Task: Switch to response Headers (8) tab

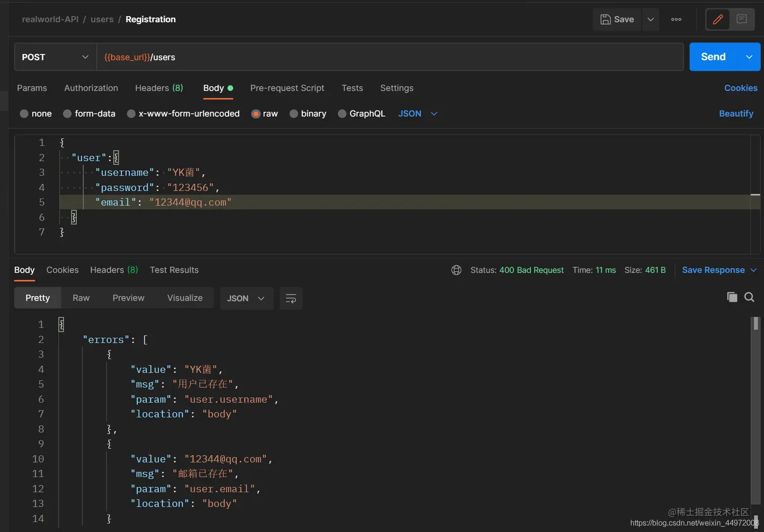Action: [x=114, y=270]
